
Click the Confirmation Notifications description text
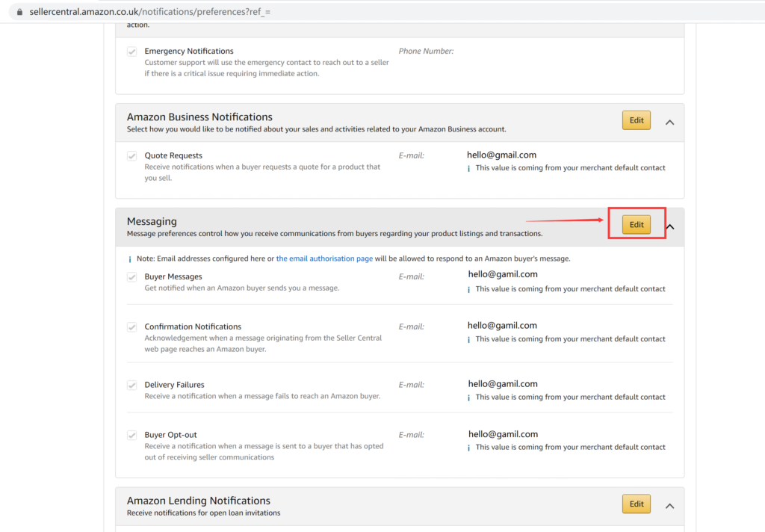tap(264, 344)
